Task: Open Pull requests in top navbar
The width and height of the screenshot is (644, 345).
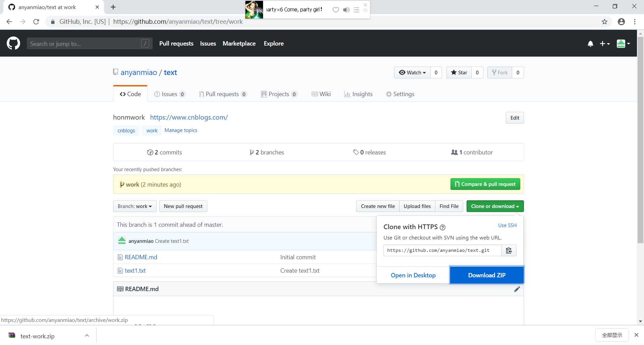Action: tap(176, 44)
